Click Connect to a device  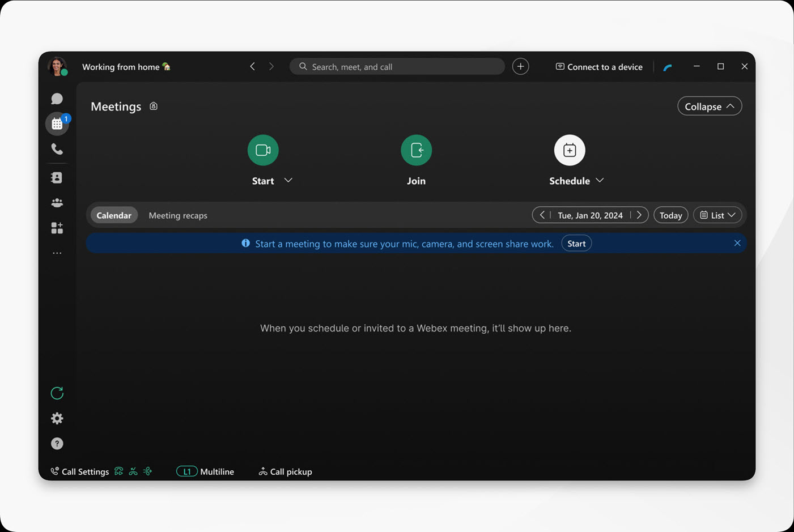(x=599, y=67)
